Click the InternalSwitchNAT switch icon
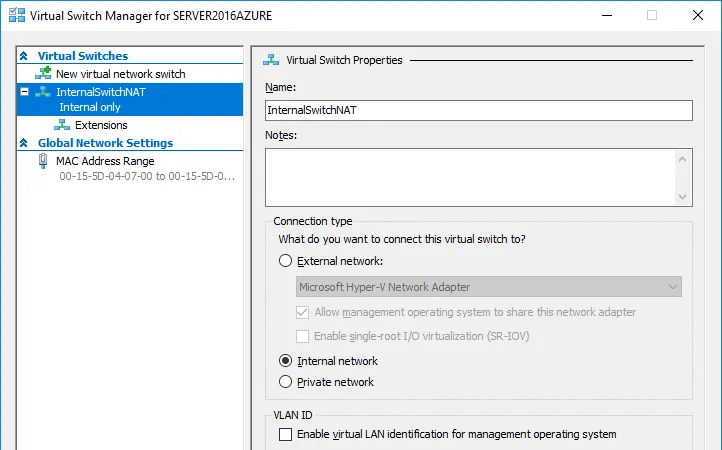 click(x=43, y=91)
